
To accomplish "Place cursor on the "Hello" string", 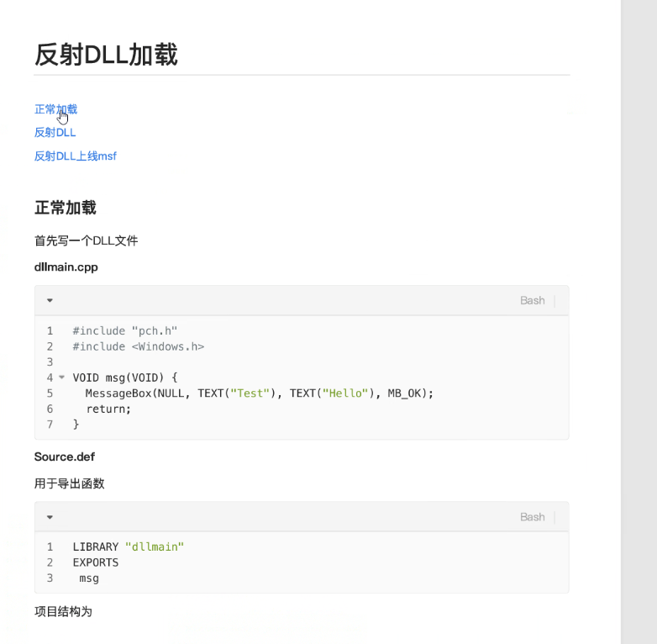I will (x=345, y=393).
